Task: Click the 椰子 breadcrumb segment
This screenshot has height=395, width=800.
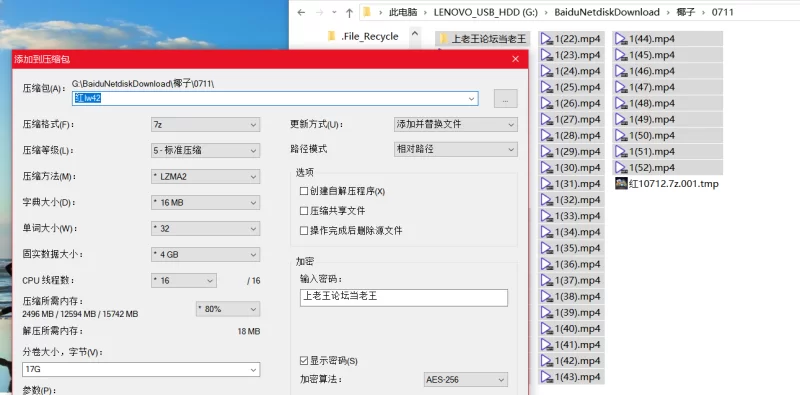Action: [686, 12]
